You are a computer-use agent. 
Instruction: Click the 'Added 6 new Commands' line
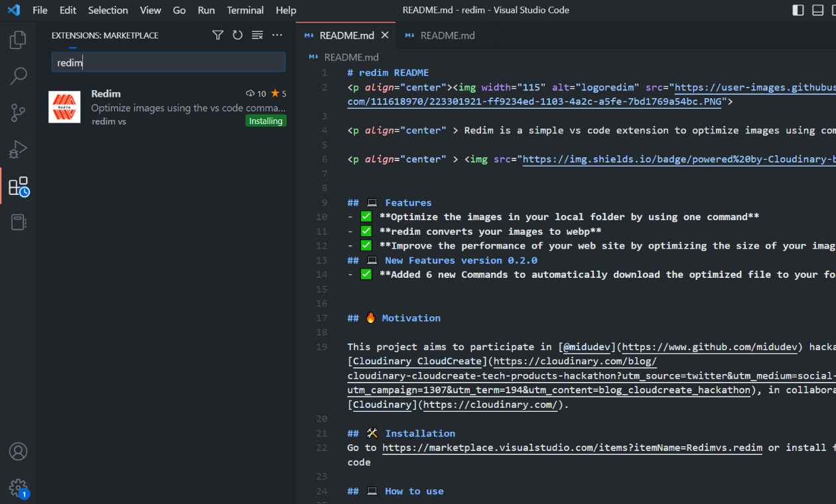(x=591, y=275)
